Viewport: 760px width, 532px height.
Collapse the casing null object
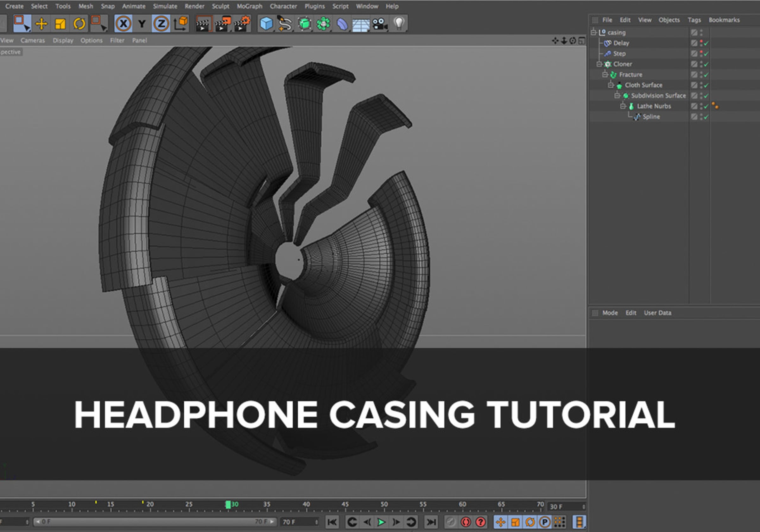[x=593, y=32]
